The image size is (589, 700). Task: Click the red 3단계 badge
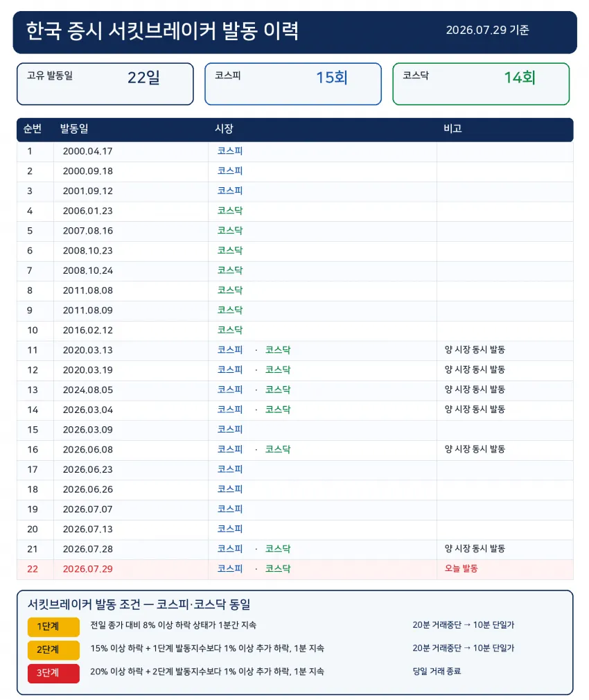click(x=53, y=673)
